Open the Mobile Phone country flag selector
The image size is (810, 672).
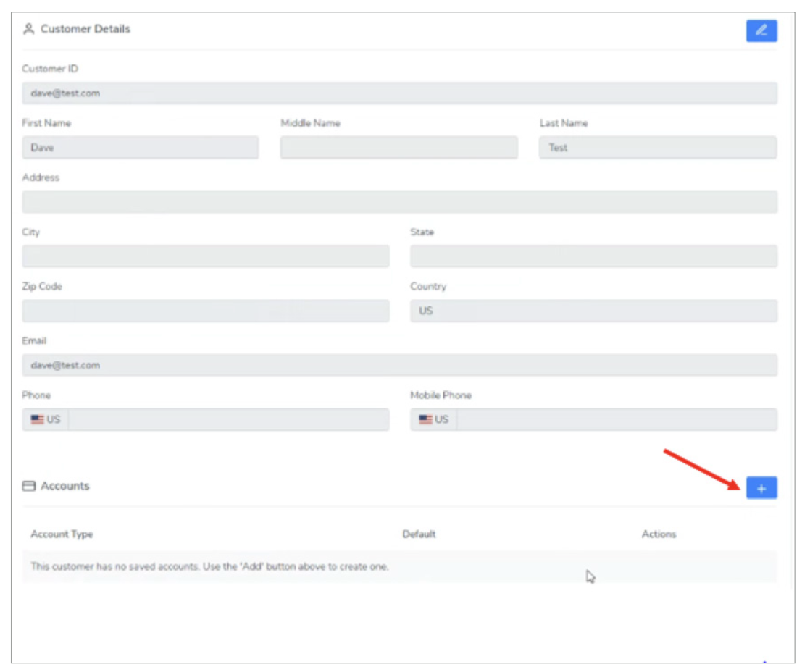[433, 420]
